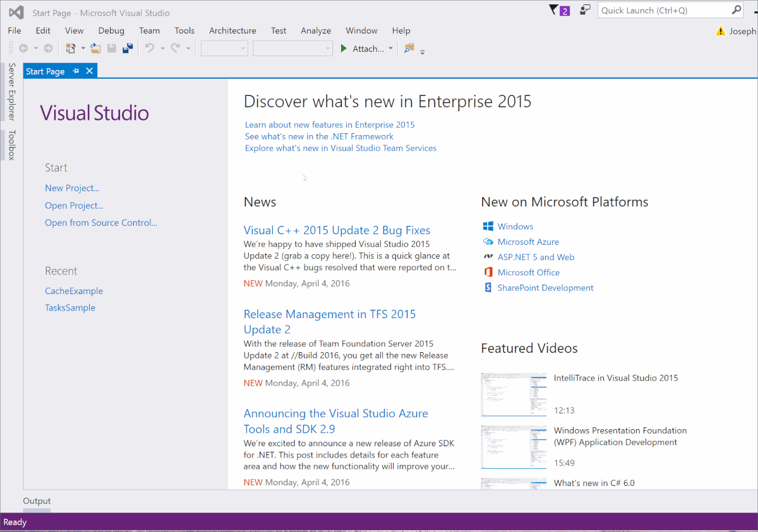Screen dimensions: 758x532
Task: Expand the Undo history dropdown arrow
Action: click(162, 49)
